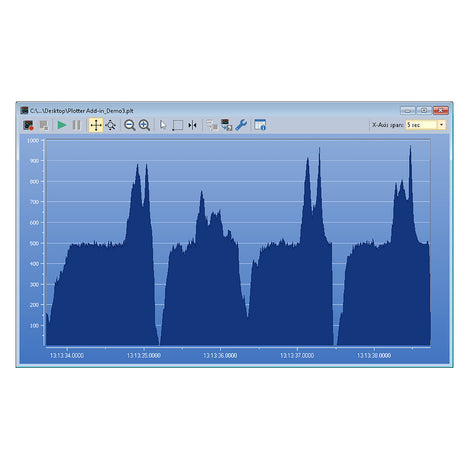
Task: Click the file path text in title bar
Action: [x=82, y=111]
